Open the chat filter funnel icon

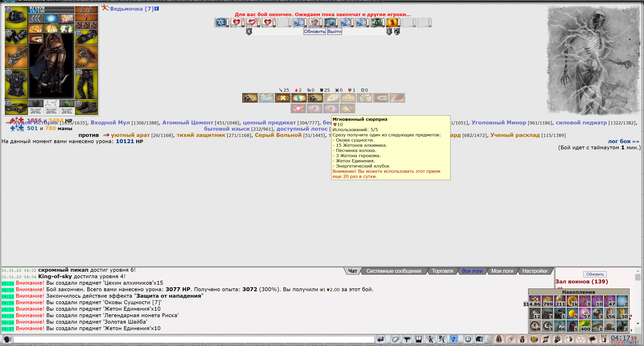(407, 339)
